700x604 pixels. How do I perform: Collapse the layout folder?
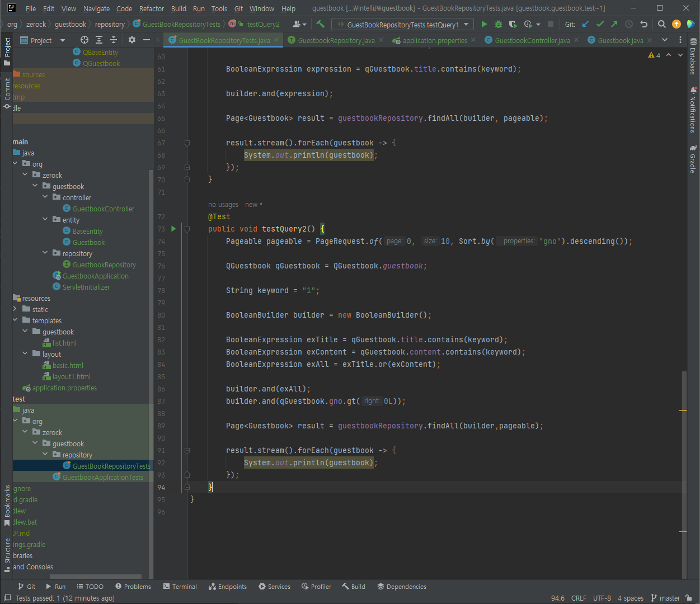25,353
